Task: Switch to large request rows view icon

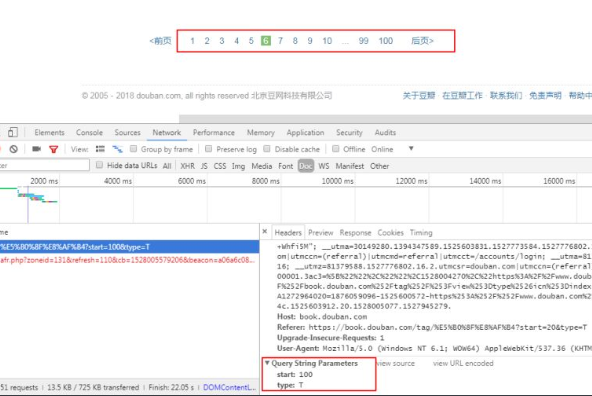Action: (100, 149)
